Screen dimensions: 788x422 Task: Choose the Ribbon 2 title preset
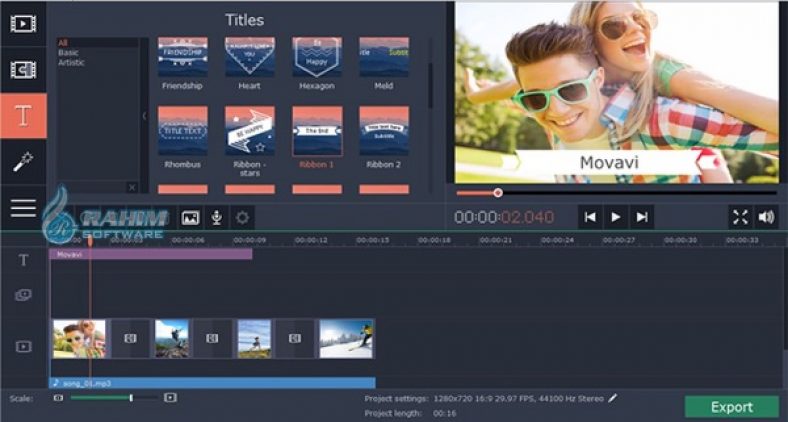[x=384, y=137]
